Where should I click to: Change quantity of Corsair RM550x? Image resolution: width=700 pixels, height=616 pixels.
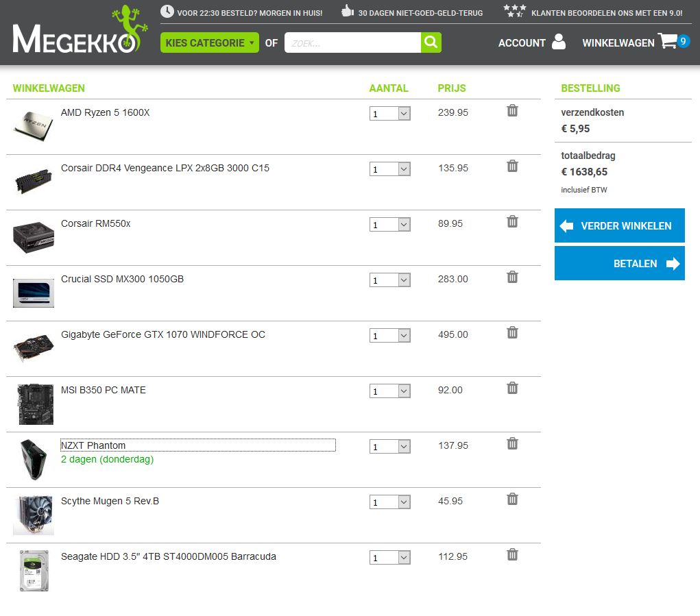coord(389,224)
